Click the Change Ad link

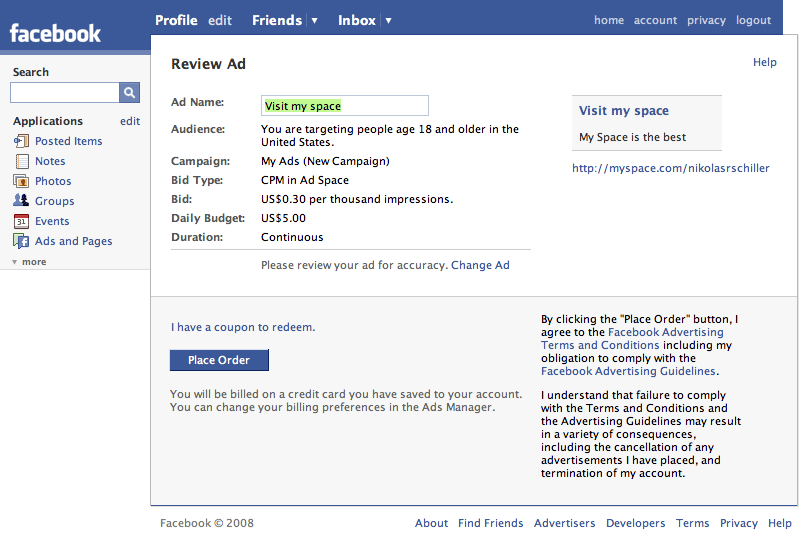tap(480, 265)
